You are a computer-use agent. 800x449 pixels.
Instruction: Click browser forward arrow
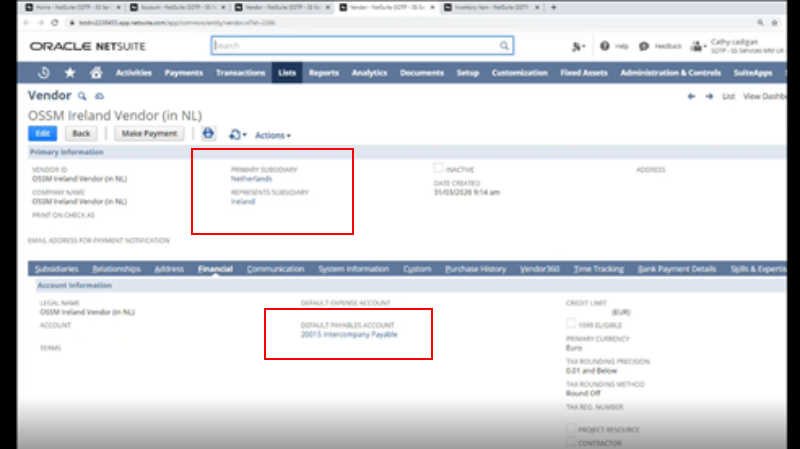(40, 22)
